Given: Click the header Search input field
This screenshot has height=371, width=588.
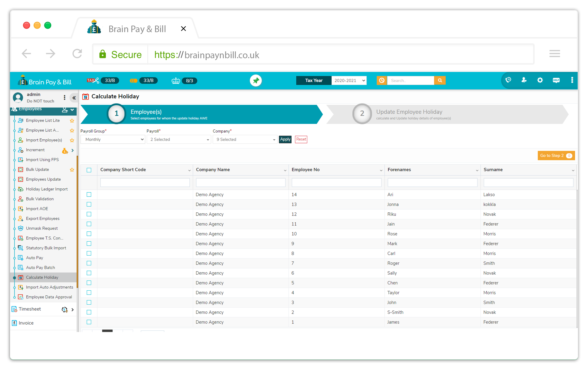Looking at the screenshot, I should pos(410,80).
